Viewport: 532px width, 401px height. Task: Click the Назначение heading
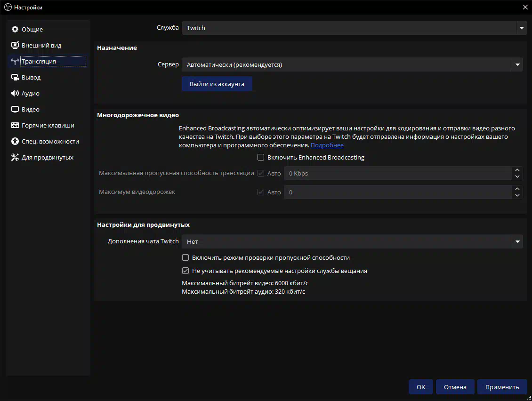pos(117,48)
